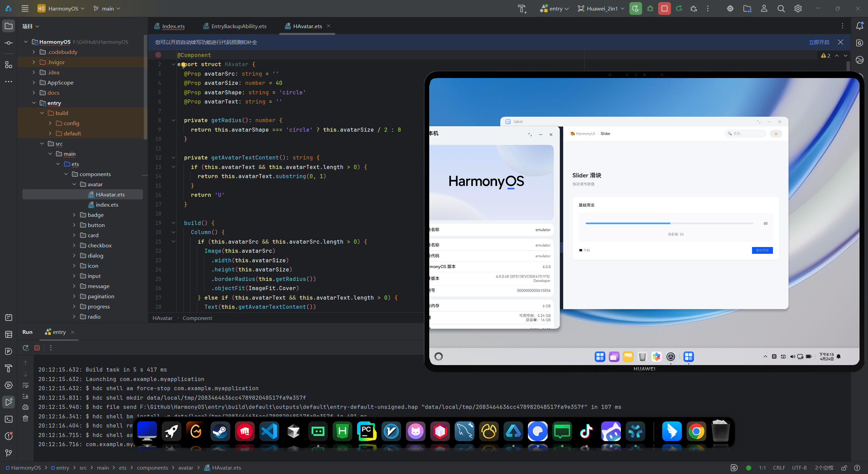The width and height of the screenshot is (868, 474).
Task: Clear Run console output with trash icon
Action: (25, 418)
